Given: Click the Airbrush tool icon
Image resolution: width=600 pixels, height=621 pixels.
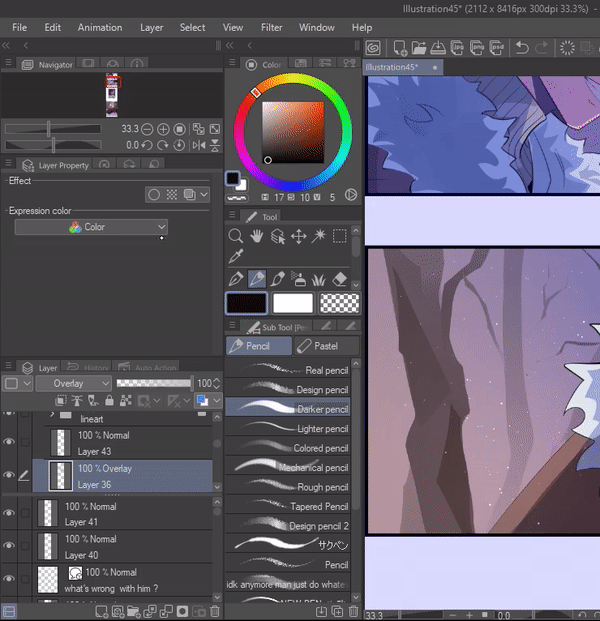Looking at the screenshot, I should point(299,279).
